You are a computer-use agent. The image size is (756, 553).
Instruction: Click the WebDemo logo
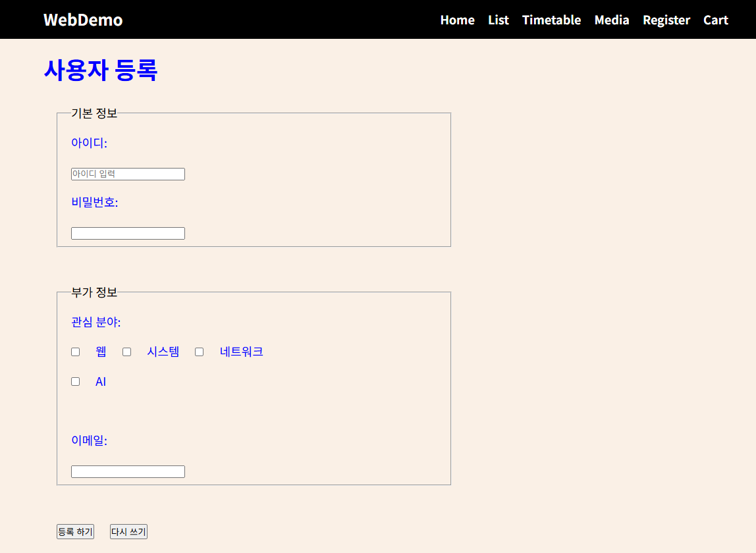pos(82,20)
